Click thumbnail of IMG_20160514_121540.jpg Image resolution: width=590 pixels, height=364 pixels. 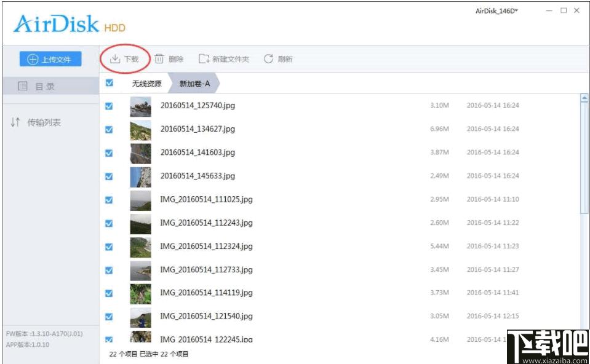[141, 318]
